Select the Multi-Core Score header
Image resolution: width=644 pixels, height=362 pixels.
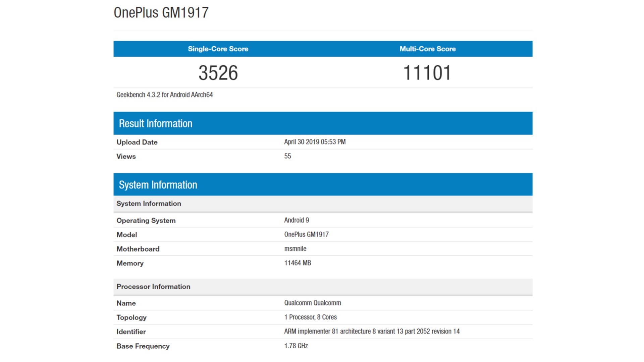point(427,49)
